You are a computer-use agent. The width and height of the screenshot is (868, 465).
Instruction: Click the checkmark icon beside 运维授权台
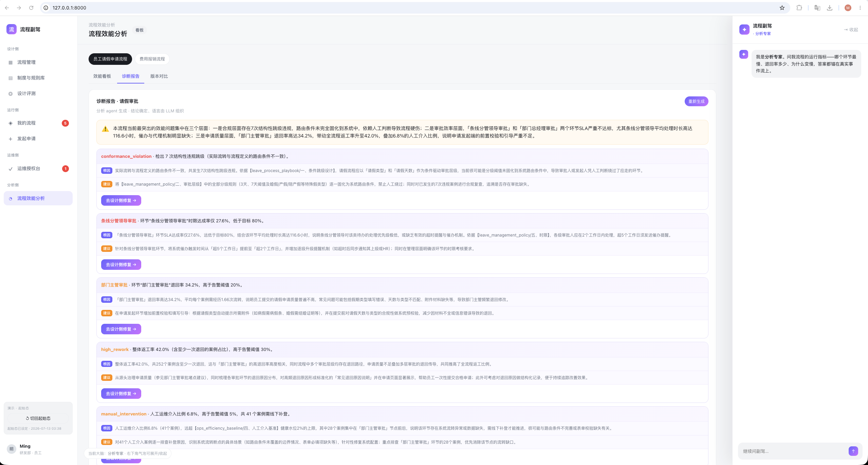coord(11,169)
